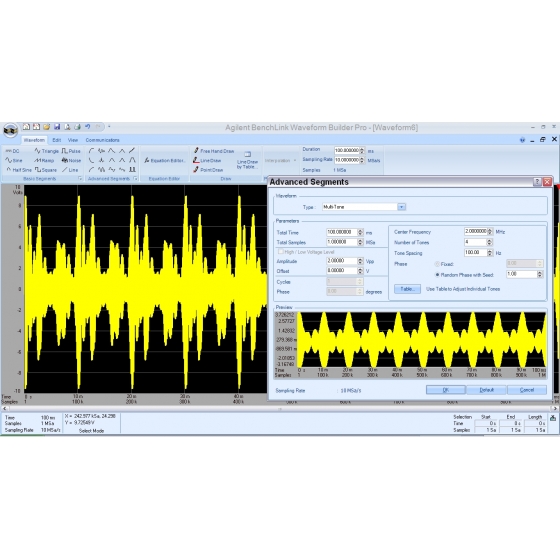Open the Interpolation dropdown in ribbon
560x560 pixels.
coord(281,160)
